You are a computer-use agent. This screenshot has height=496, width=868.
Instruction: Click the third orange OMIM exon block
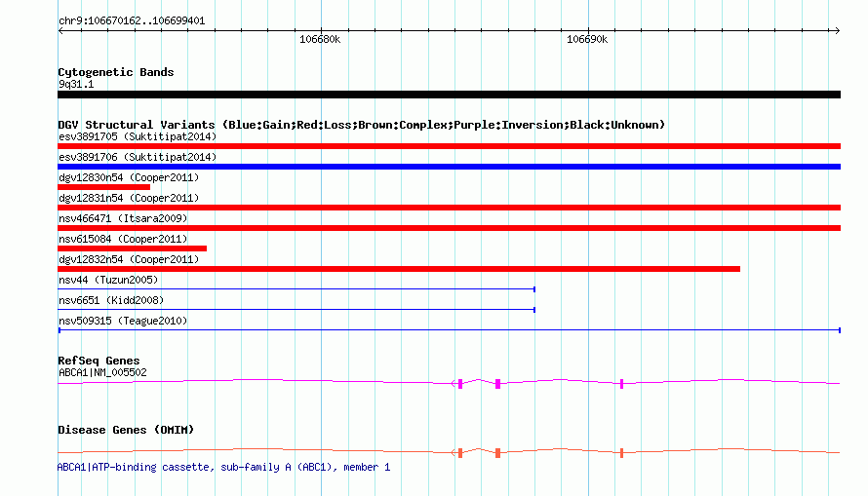[621, 453]
